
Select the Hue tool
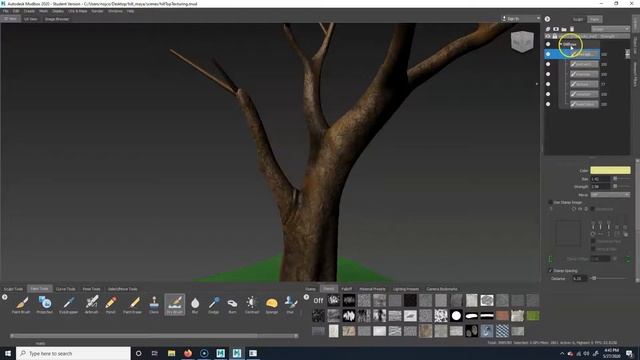click(x=290, y=304)
